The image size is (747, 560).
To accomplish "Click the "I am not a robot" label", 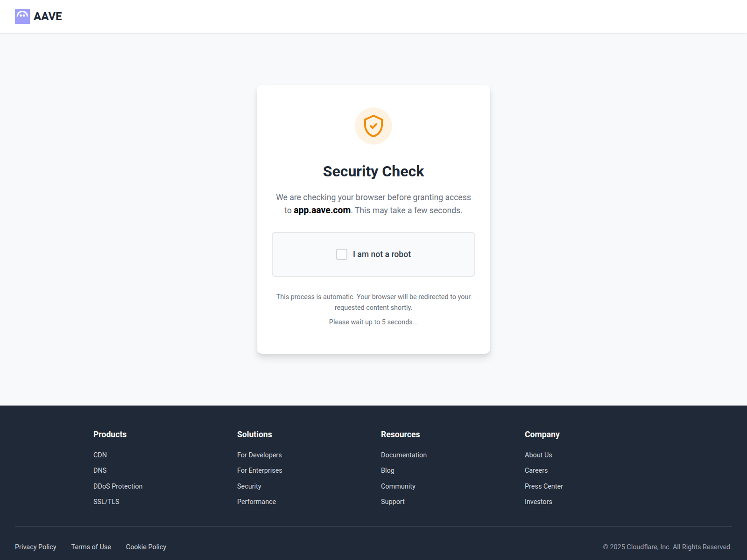I will coord(382,254).
